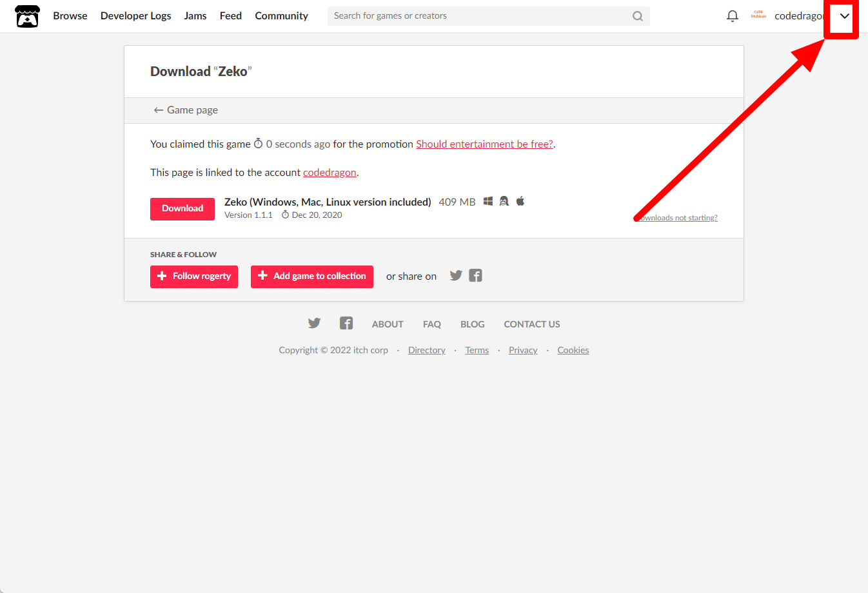
Task: Click the itch.io logo icon
Action: 27,16
